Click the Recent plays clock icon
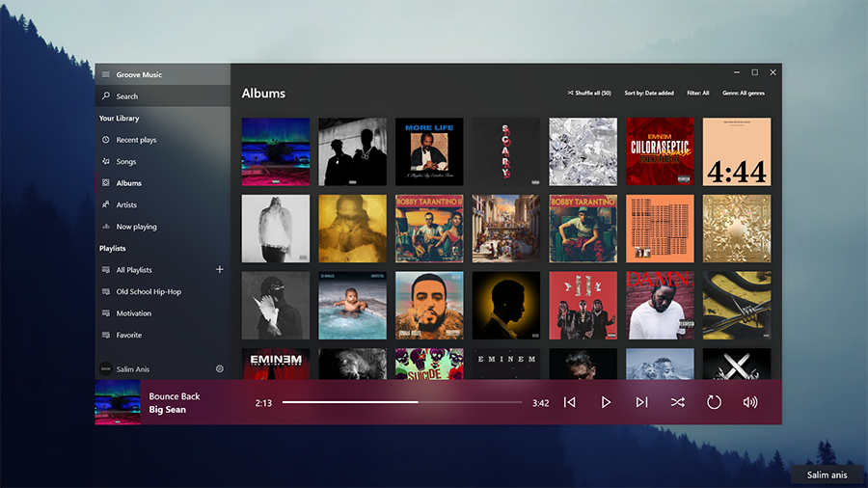The image size is (868, 488). [x=106, y=140]
